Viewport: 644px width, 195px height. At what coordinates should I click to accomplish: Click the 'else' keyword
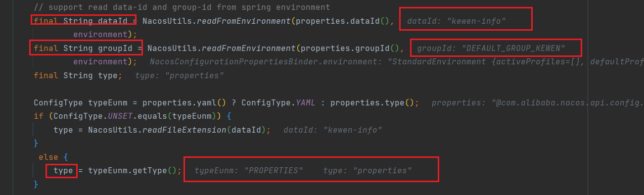tap(48, 157)
